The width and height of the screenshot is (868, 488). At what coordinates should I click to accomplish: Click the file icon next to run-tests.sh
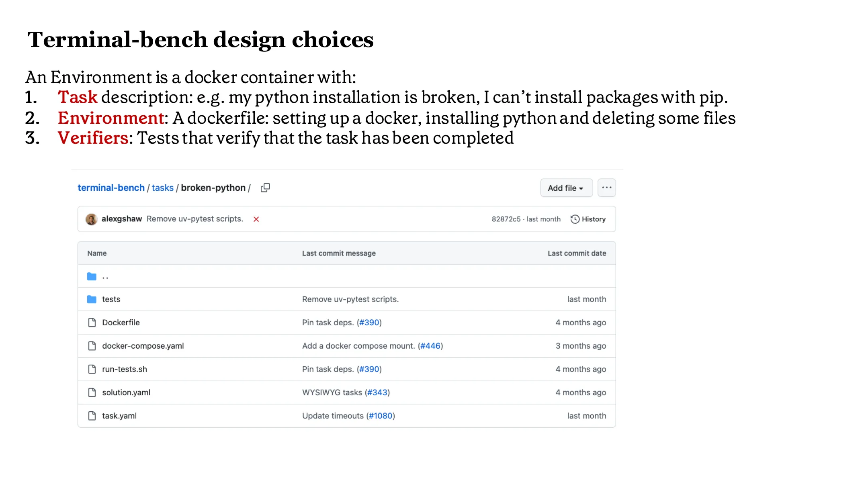pyautogui.click(x=92, y=369)
